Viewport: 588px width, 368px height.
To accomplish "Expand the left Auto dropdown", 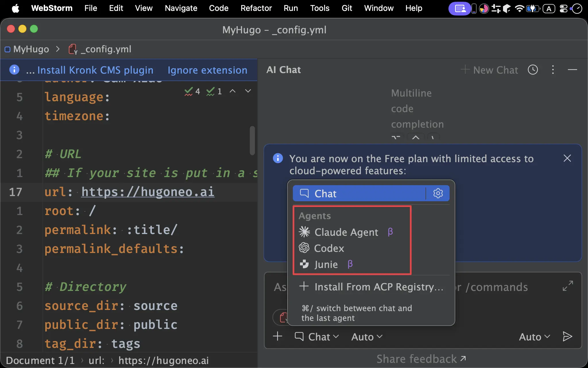I will [x=367, y=337].
